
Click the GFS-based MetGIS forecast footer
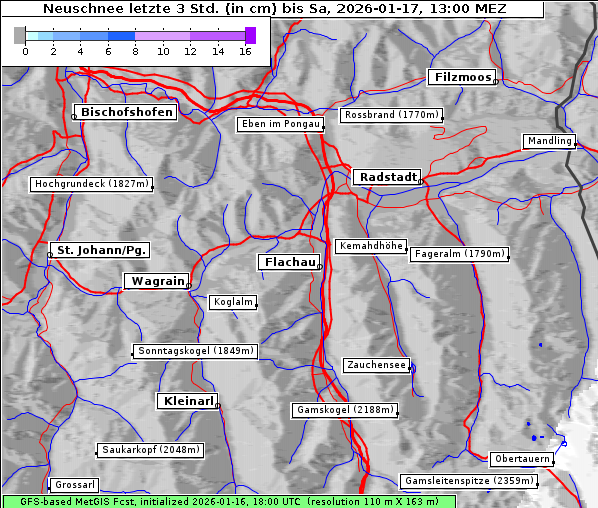click(229, 502)
